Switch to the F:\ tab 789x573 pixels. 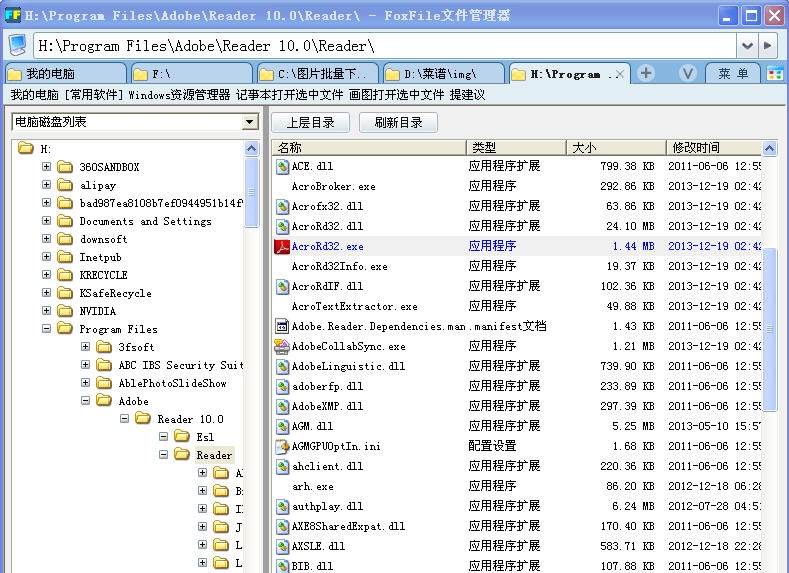pyautogui.click(x=191, y=74)
